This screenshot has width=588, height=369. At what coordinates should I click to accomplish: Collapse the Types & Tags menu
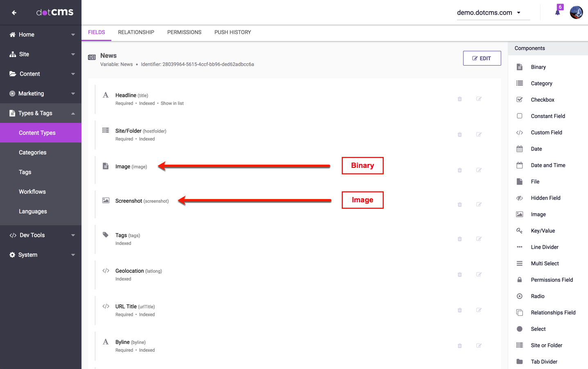[41, 113]
